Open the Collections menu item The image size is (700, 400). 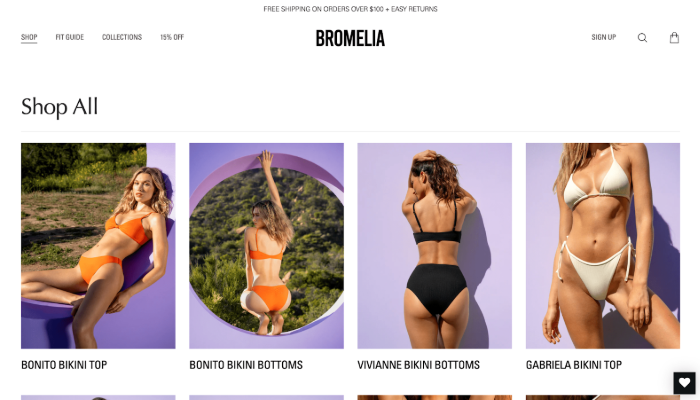[x=122, y=37]
